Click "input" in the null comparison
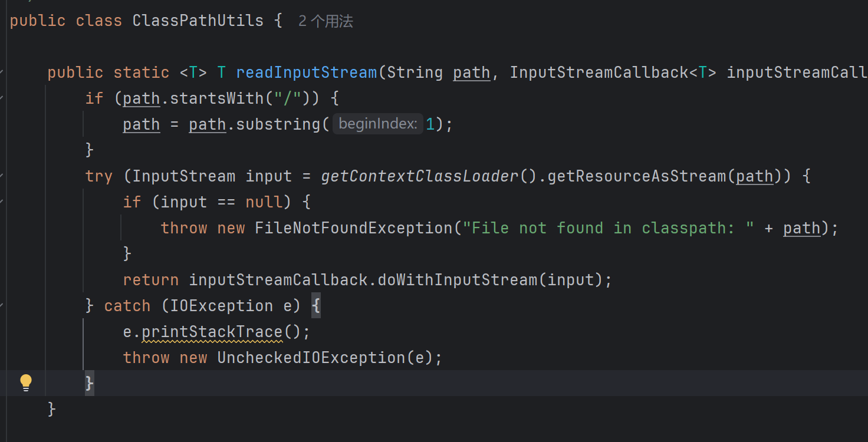 (x=183, y=202)
